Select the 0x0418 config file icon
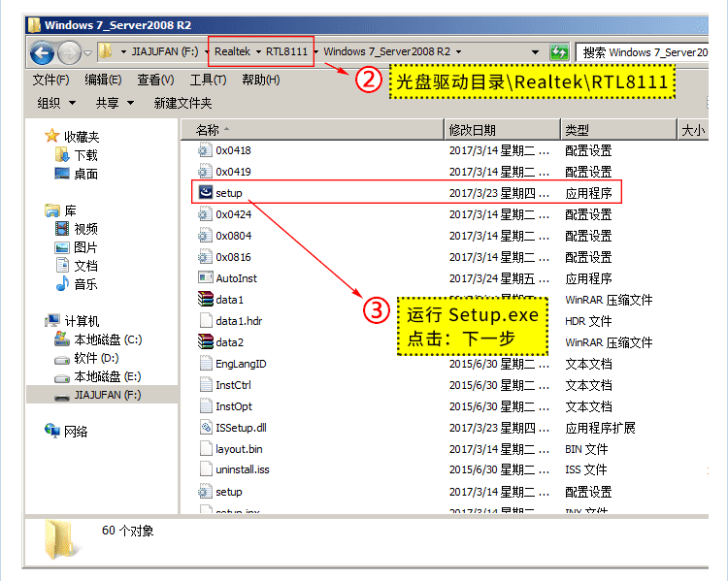The image size is (728, 581). [205, 150]
